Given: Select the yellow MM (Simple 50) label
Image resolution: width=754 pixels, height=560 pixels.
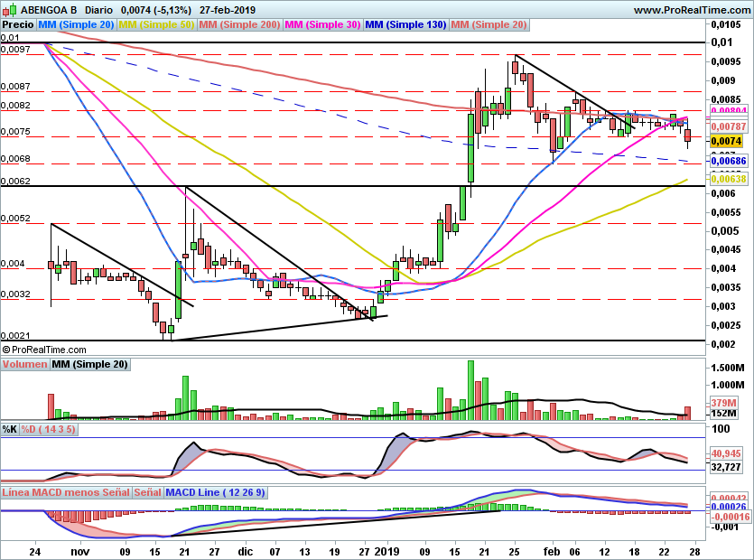Looking at the screenshot, I should tap(157, 24).
